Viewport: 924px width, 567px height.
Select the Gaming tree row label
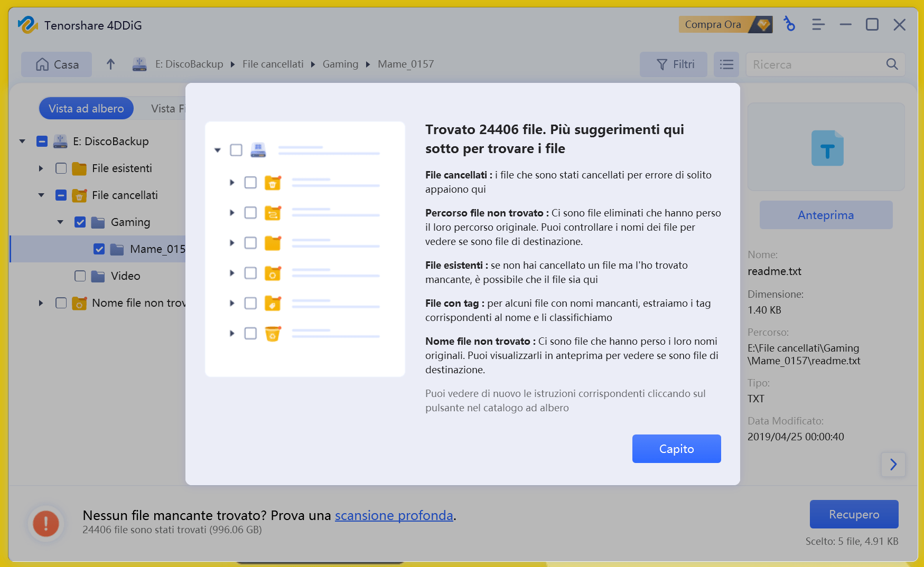pyautogui.click(x=130, y=222)
